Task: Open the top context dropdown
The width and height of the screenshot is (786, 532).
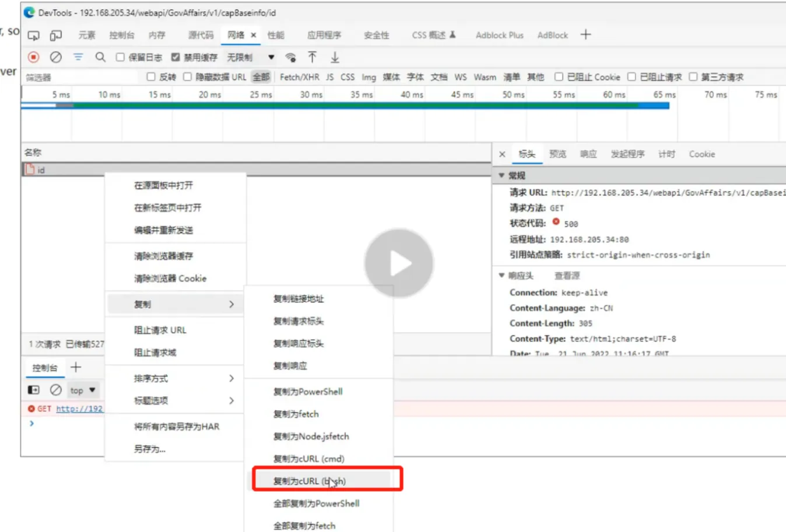Action: 83,390
